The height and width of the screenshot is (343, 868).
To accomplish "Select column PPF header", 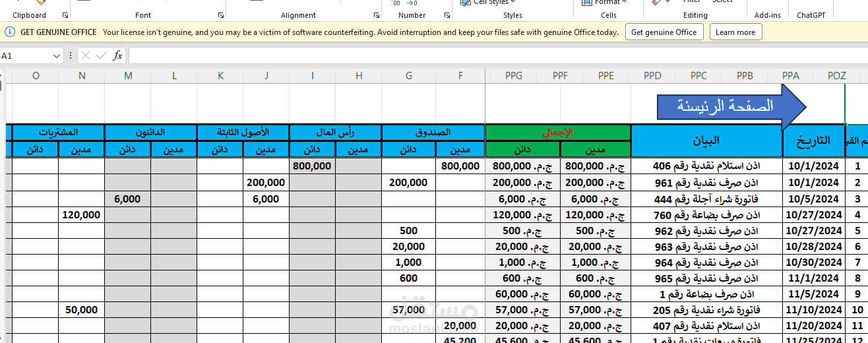I will point(560,76).
